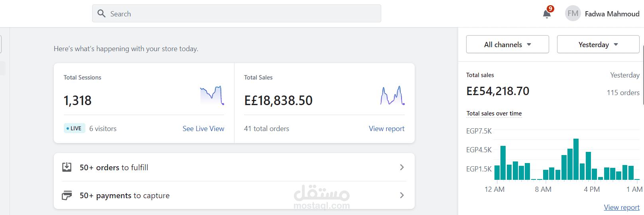Viewport: 644px width, 215px height.
Task: Click the notifications bell icon
Action: [x=547, y=14]
